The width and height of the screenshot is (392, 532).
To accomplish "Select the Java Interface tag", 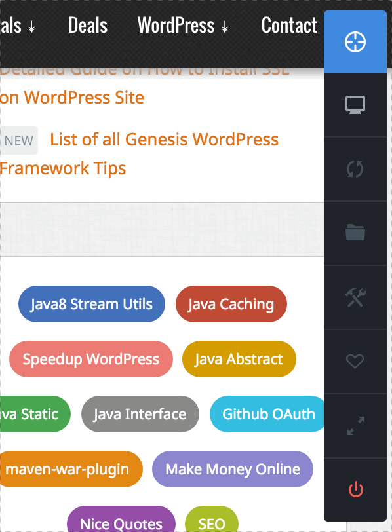I will (x=140, y=414).
